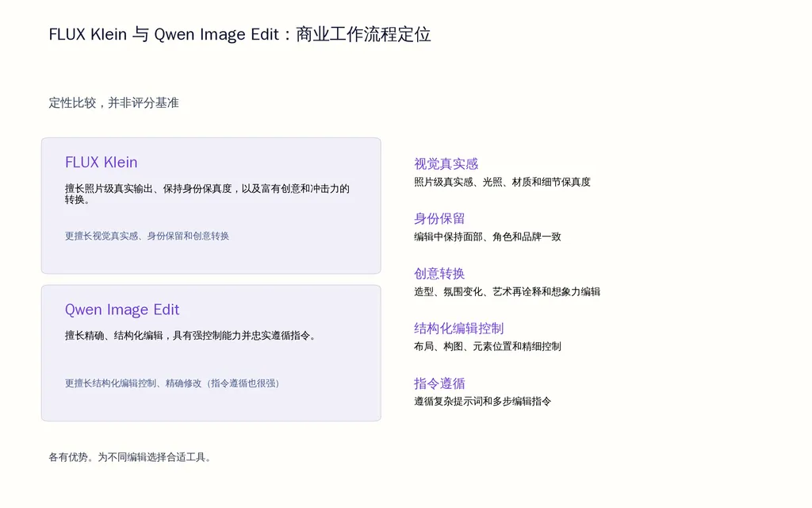Click the heading '视觉真实感'
812x508 pixels.
pyautogui.click(x=446, y=164)
